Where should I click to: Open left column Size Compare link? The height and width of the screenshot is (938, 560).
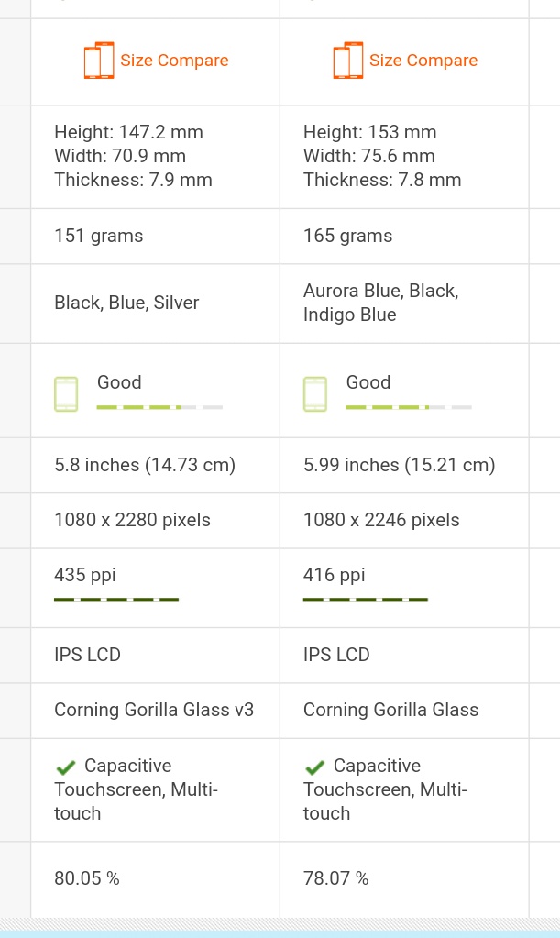174,61
